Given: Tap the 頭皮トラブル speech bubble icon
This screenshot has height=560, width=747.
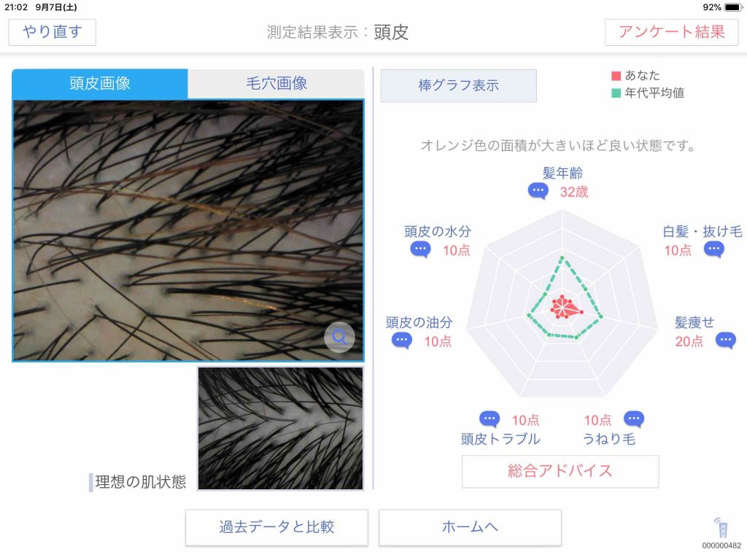Looking at the screenshot, I should [489, 419].
